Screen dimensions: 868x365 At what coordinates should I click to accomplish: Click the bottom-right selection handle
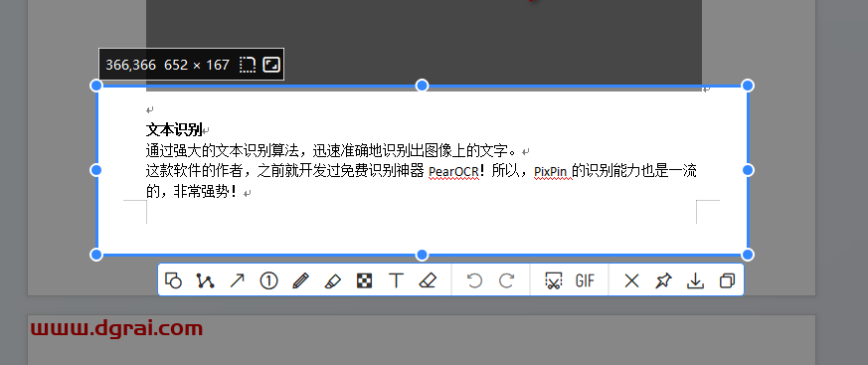[748, 255]
